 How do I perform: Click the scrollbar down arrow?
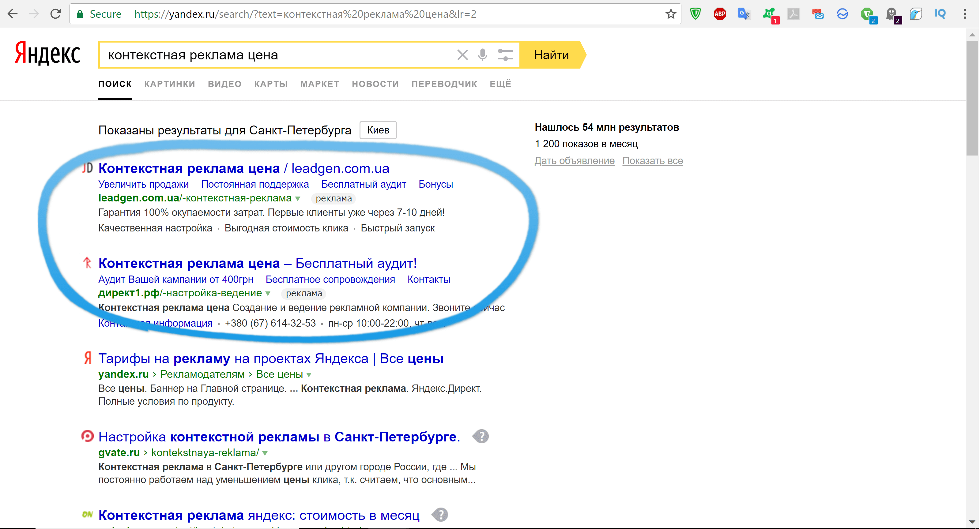pyautogui.click(x=972, y=522)
